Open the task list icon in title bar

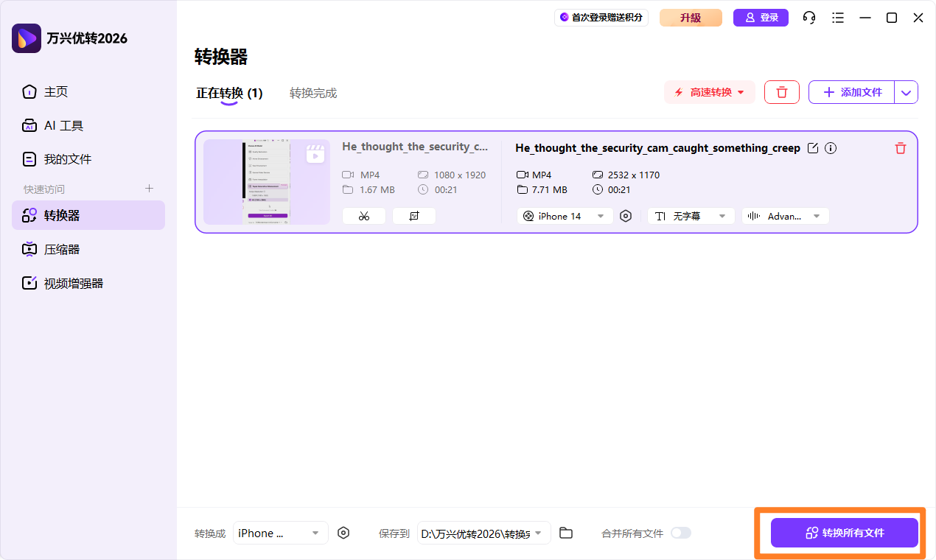point(837,17)
